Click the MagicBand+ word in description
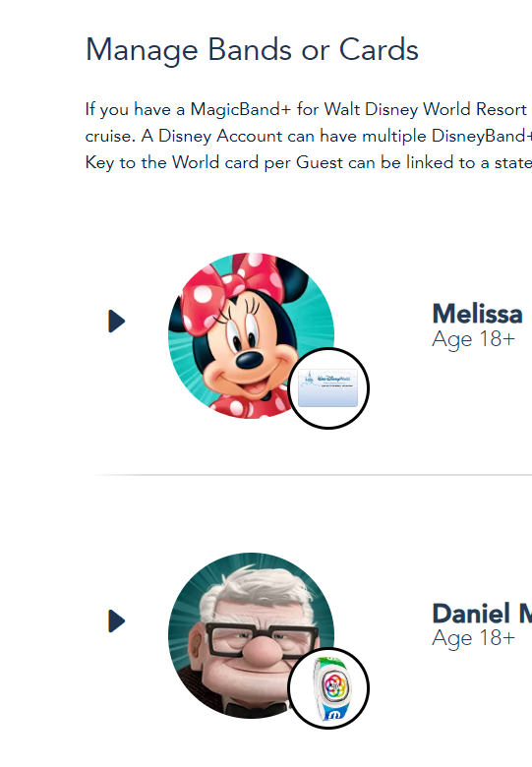This screenshot has height=767, width=532. coord(241,109)
